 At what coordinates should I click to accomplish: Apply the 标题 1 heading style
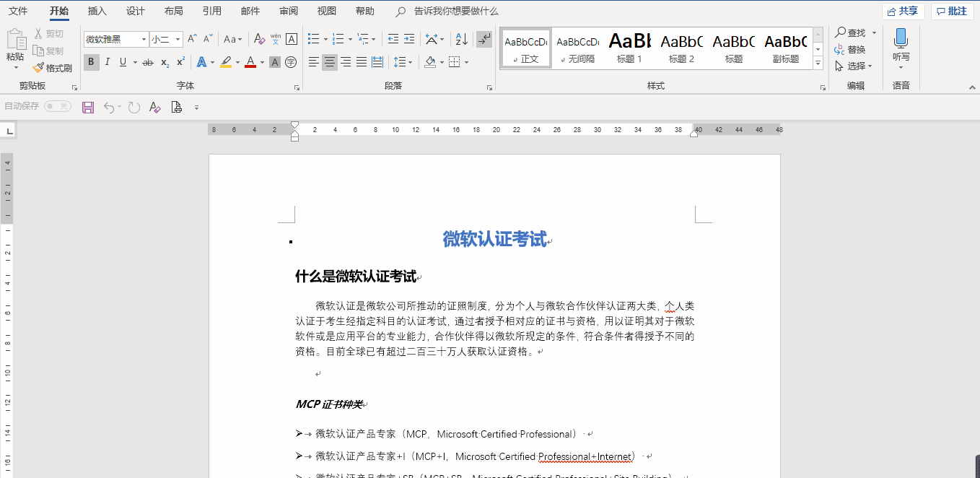(629, 48)
